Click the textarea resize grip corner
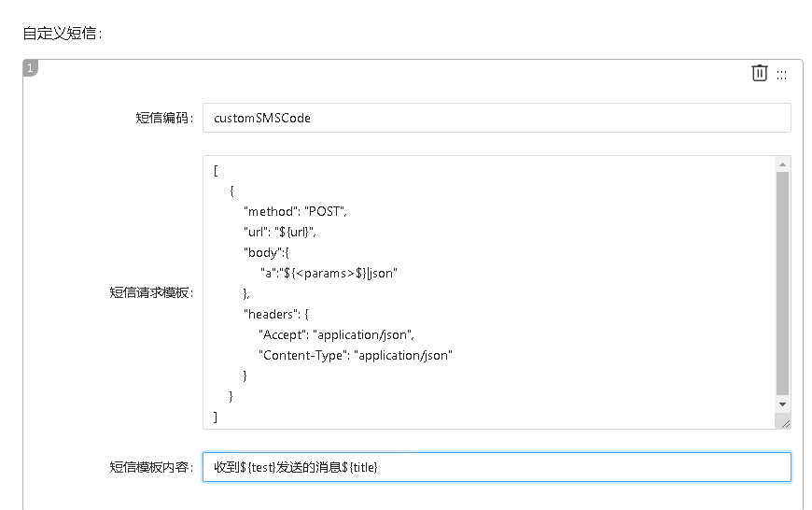Viewport: 812px width, 510px height. point(784,423)
